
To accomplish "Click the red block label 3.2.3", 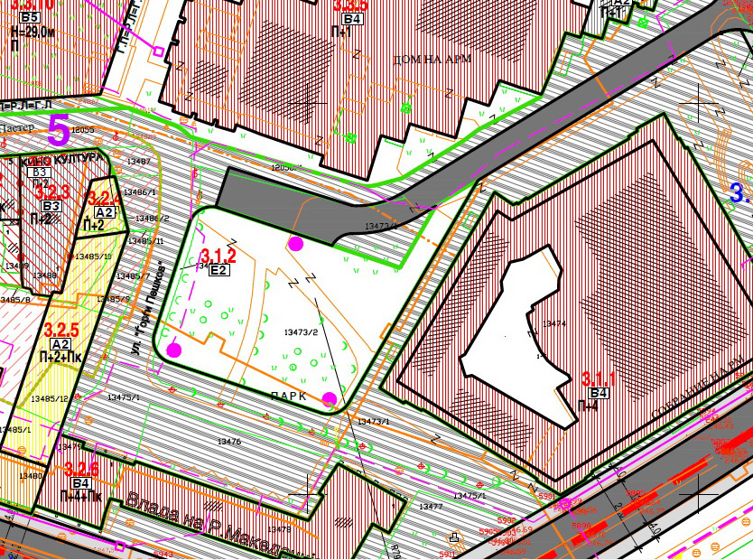I will click(52, 192).
